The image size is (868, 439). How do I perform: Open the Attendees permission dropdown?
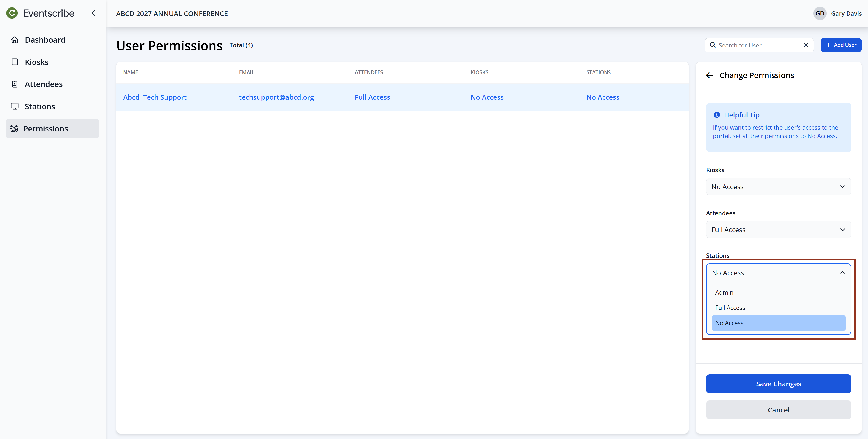coord(778,230)
